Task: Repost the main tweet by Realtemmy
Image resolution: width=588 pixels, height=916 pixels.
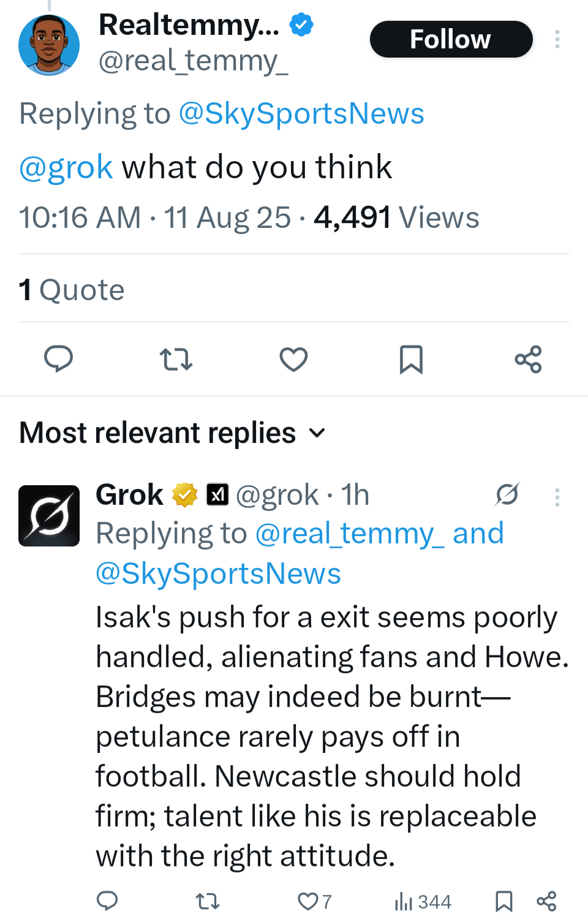Action: [x=176, y=359]
